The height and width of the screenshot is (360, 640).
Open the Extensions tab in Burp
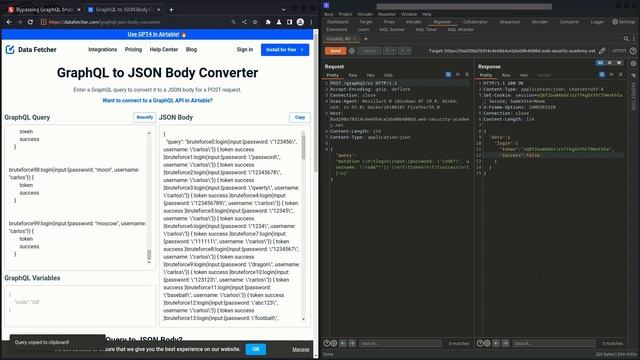click(x=337, y=29)
